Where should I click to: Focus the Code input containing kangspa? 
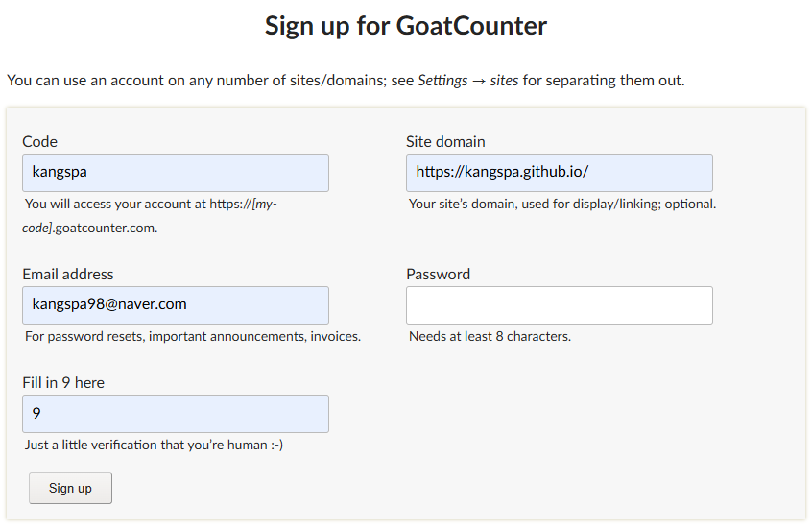pyautogui.click(x=176, y=173)
